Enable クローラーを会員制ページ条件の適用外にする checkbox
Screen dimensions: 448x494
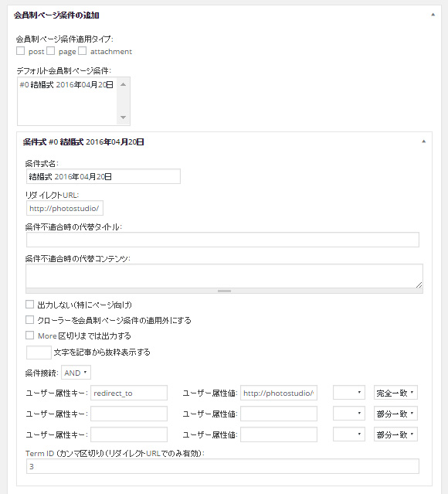click(x=29, y=320)
